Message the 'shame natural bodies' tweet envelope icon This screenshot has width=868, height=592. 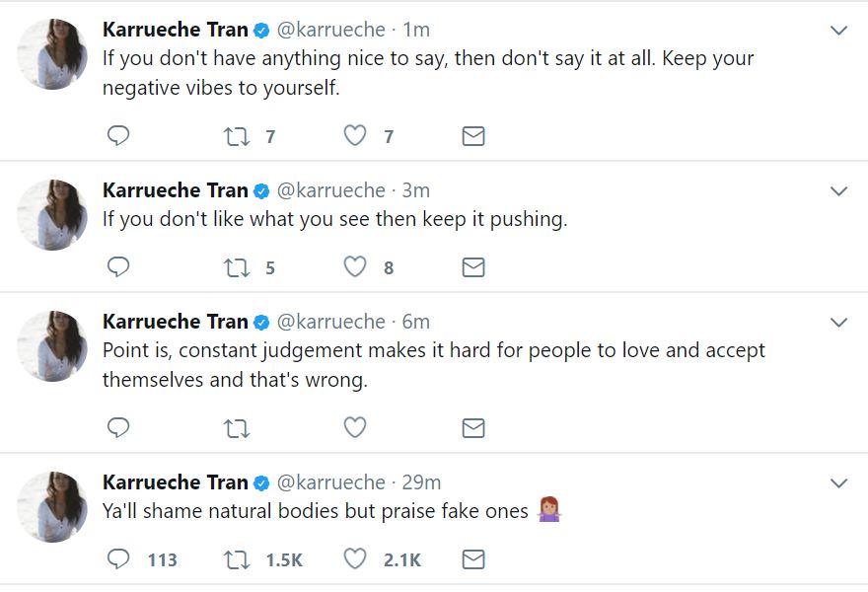click(x=473, y=559)
